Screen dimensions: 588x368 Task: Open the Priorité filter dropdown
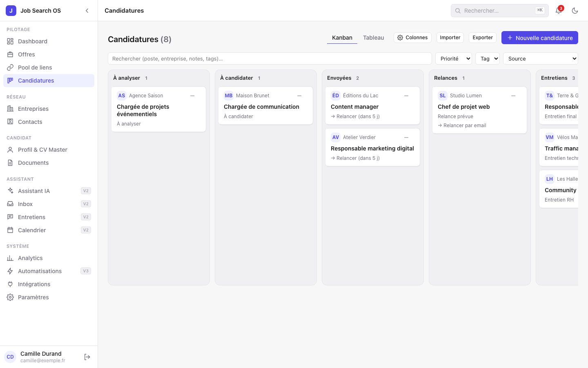coord(454,58)
